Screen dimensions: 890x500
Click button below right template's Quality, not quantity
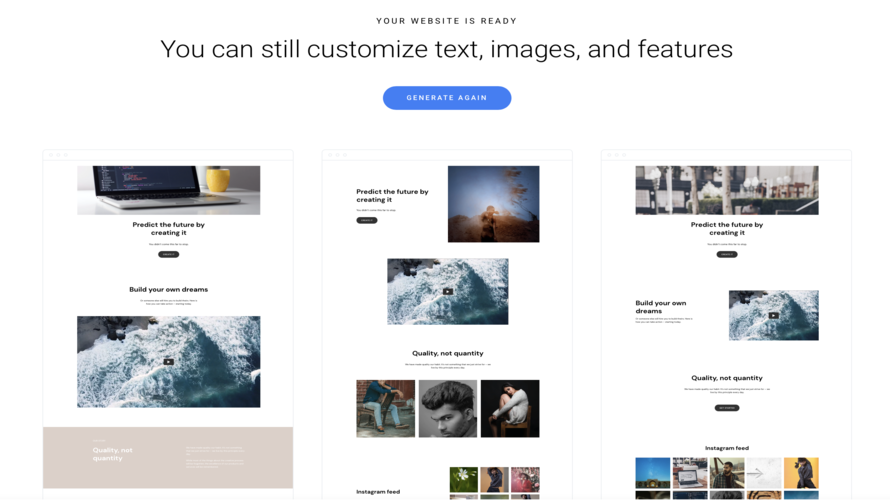click(727, 408)
